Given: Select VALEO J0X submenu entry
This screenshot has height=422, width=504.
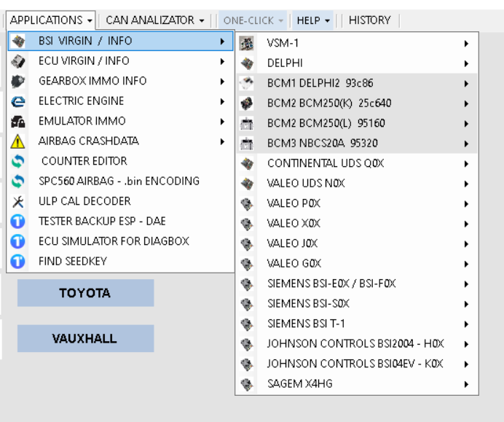Looking at the screenshot, I should click(x=357, y=243).
